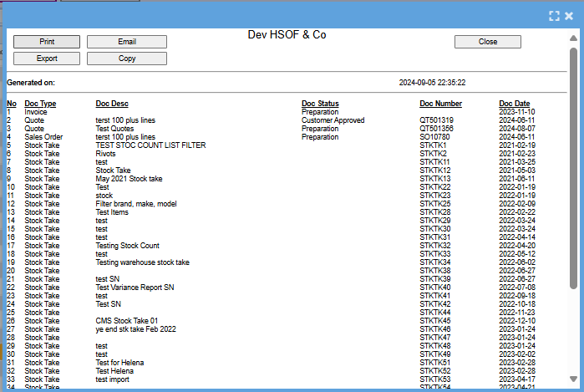584x392 pixels.
Task: Click the No column header
Action: click(11, 104)
